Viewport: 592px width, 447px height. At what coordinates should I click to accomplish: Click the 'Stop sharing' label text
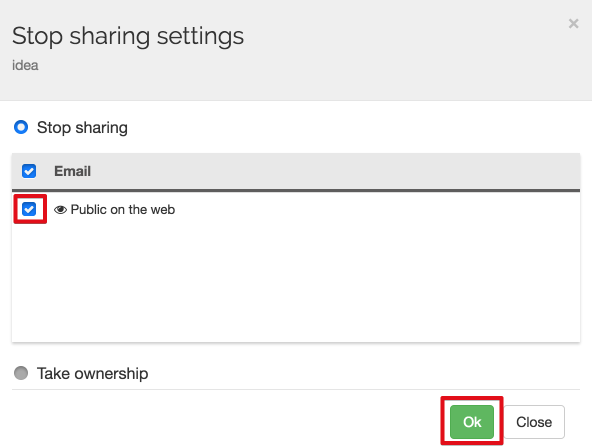tap(82, 128)
